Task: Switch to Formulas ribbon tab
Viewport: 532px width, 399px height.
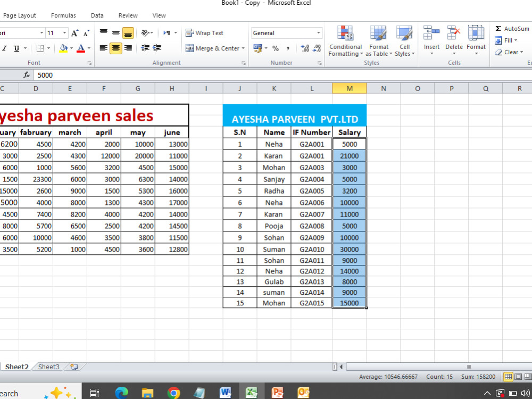Action: pos(63,15)
